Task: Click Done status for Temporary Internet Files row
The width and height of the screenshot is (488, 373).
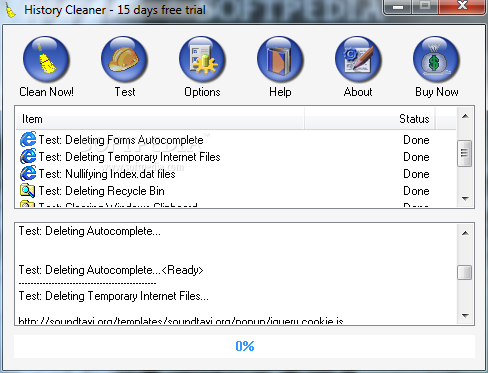Action: 416,157
